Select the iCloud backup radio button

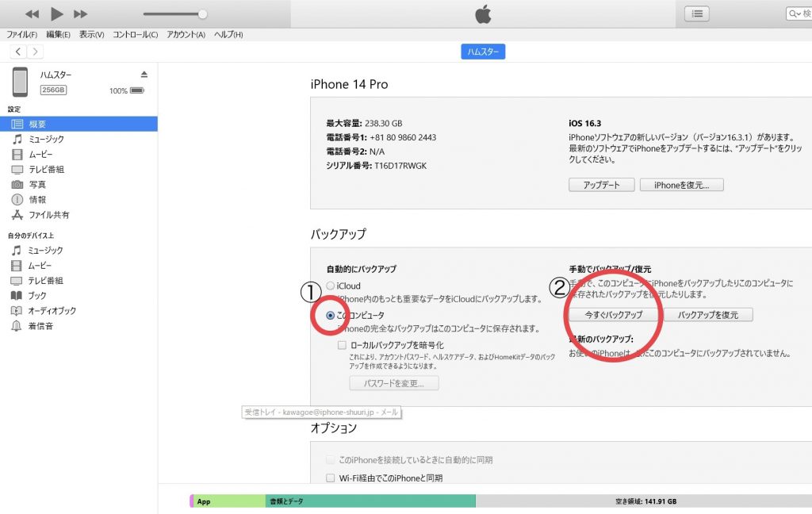331,286
